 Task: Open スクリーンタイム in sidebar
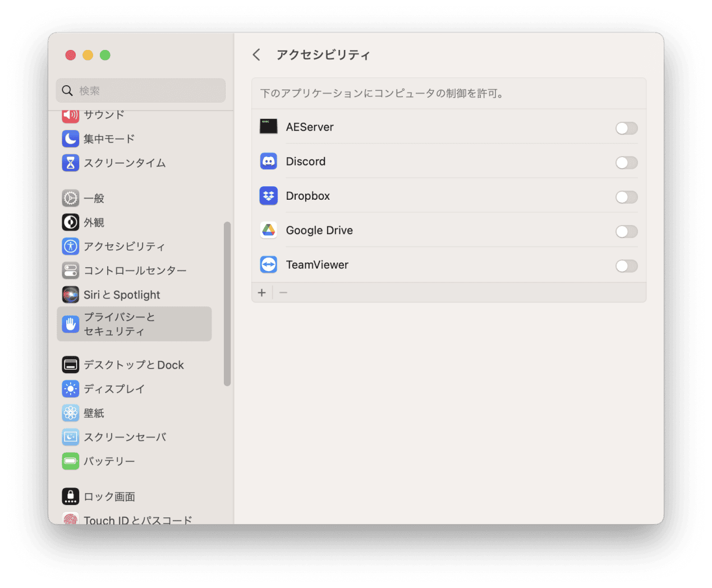pos(135,163)
